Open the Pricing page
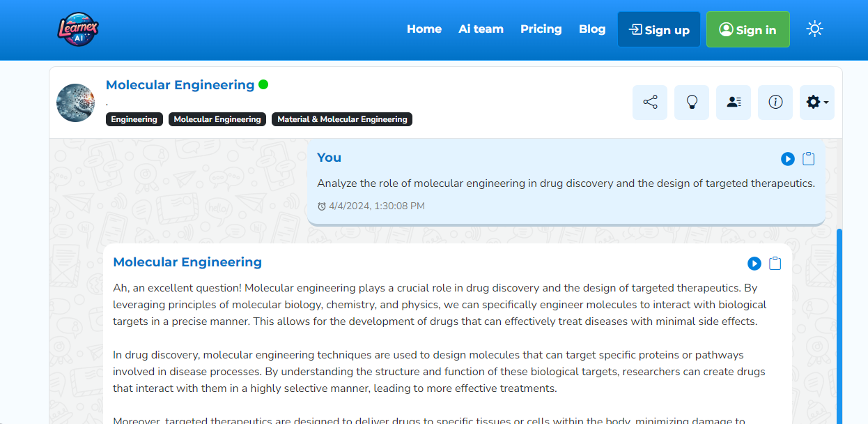Viewport: 868px width, 424px height. pyautogui.click(x=541, y=29)
